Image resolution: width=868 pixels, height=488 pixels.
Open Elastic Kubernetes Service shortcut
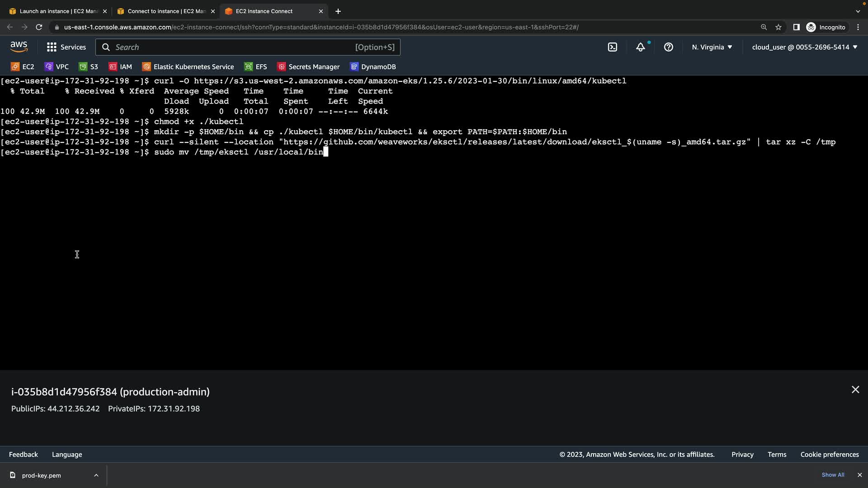188,67
